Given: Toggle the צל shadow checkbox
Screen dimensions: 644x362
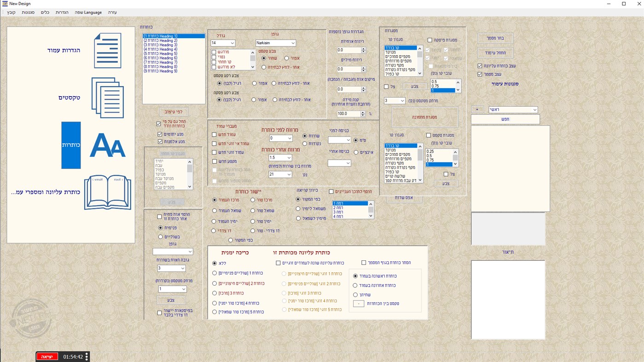Looking at the screenshot, I should [386, 86].
